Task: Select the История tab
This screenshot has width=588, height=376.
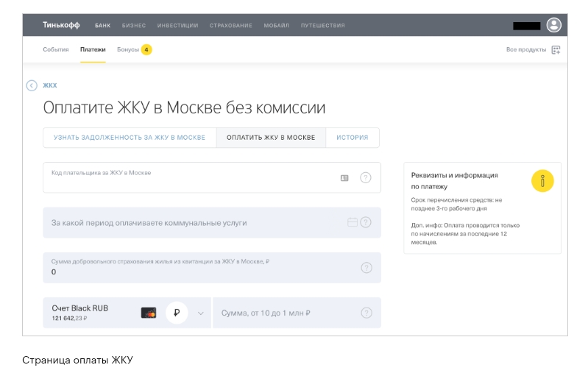Action: coord(352,138)
